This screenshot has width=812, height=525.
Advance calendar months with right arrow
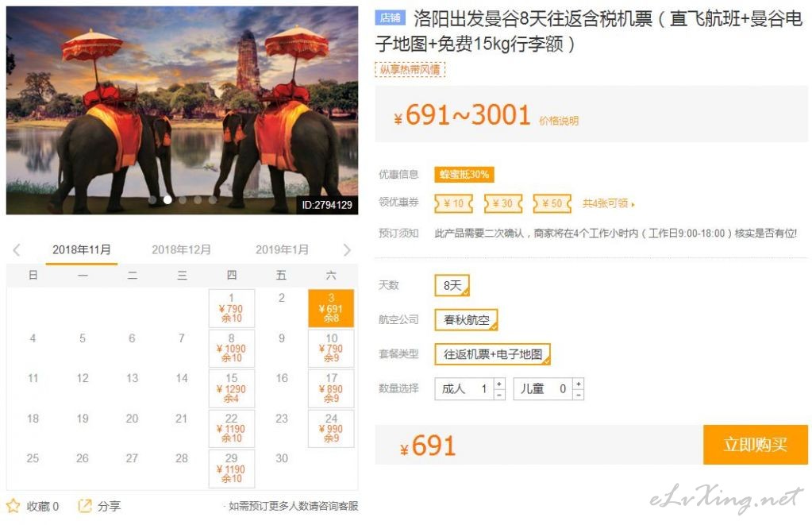pos(347,250)
